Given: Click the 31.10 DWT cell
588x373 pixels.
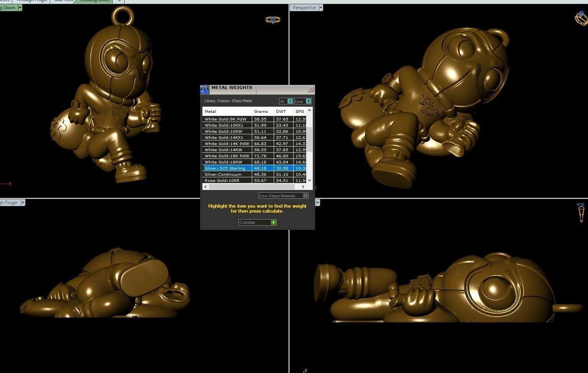Looking at the screenshot, I should point(283,174).
